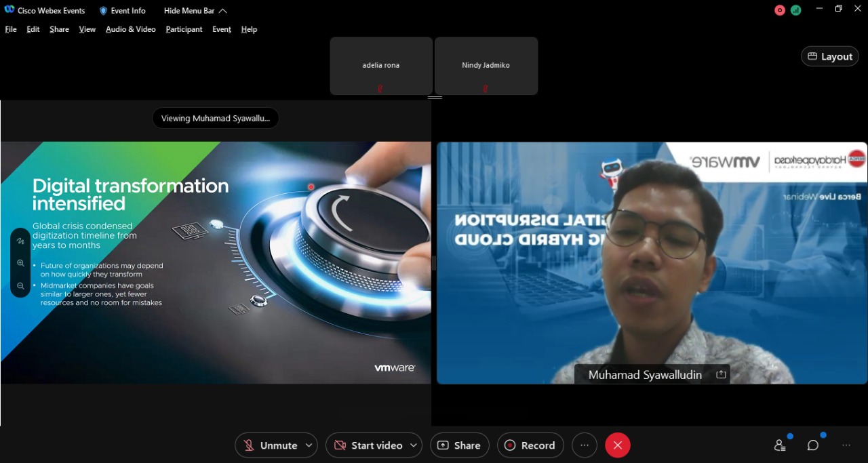The width and height of the screenshot is (868, 463).
Task: Leave the event with red X button
Action: point(618,445)
